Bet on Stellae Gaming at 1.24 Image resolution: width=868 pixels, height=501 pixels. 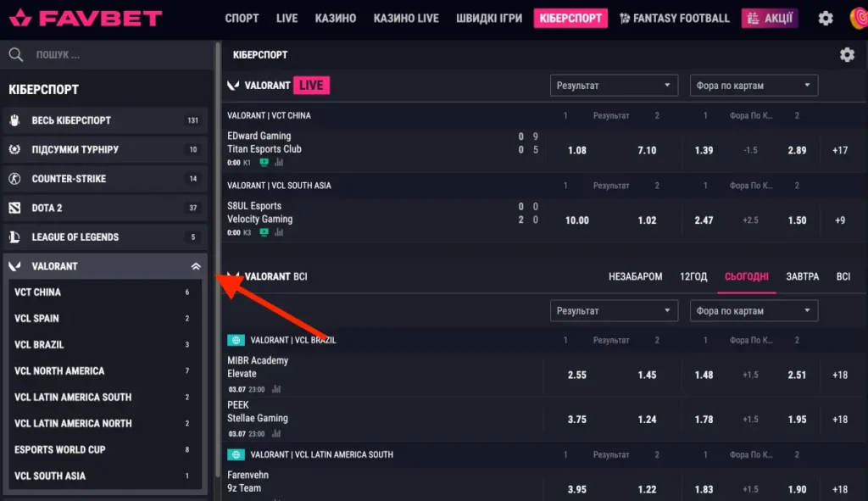click(x=647, y=419)
